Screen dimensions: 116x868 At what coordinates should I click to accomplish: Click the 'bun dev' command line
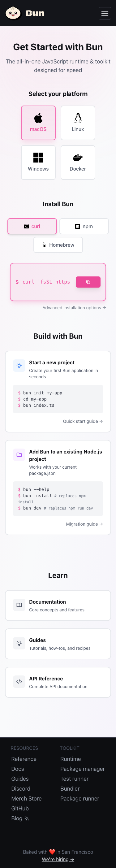55,508
